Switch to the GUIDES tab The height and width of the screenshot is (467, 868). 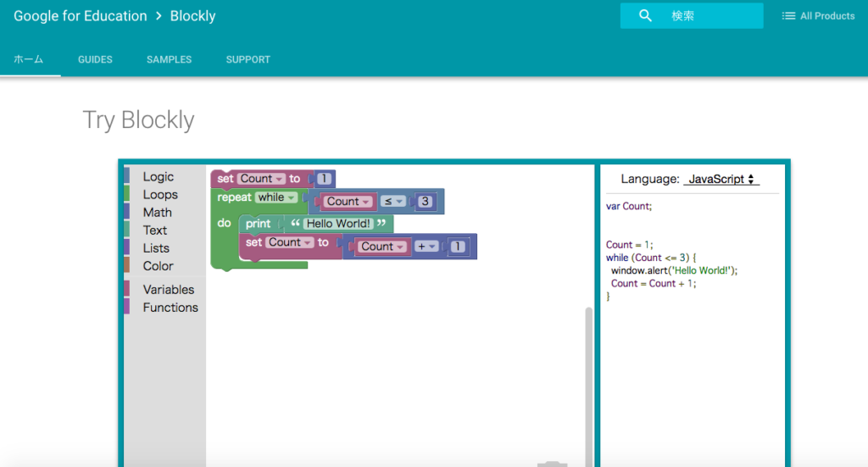(95, 59)
